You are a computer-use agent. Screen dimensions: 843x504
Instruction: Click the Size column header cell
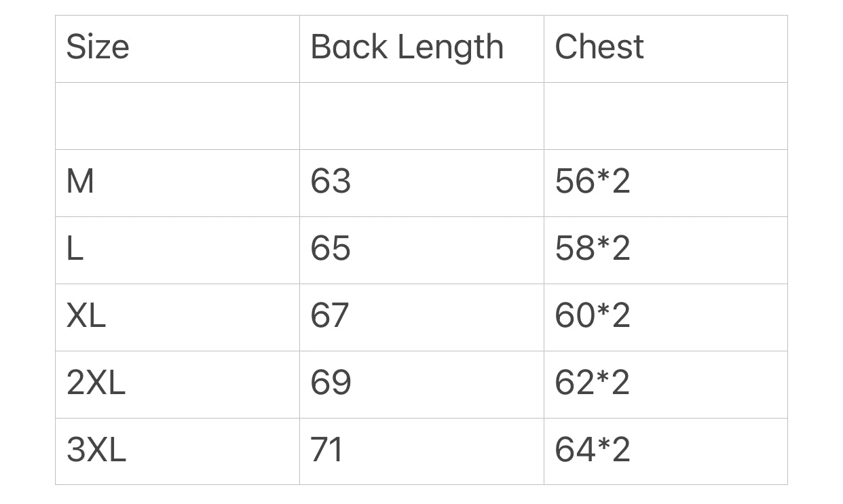tap(98, 47)
